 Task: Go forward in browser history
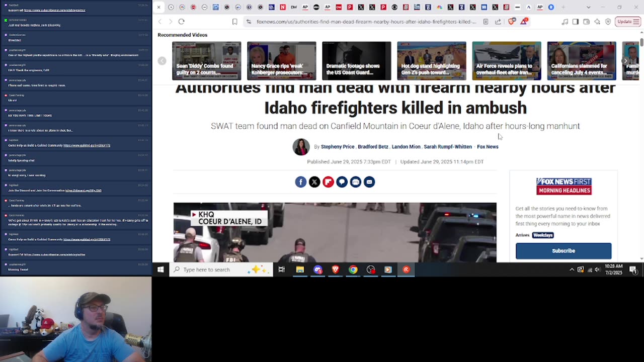tap(171, 22)
